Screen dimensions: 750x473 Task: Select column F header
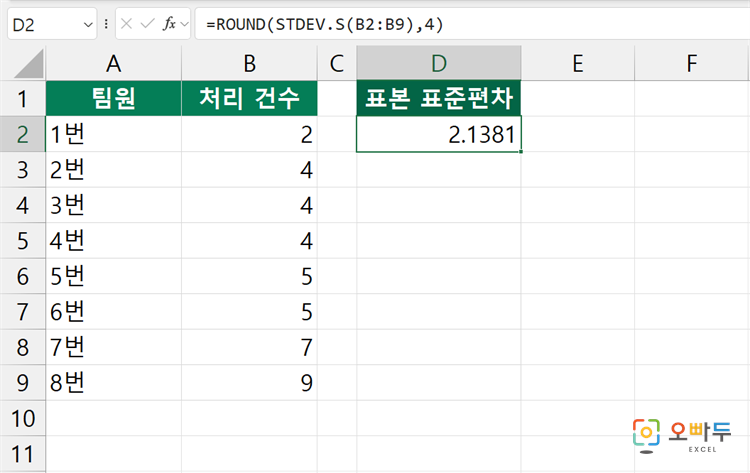tap(692, 63)
